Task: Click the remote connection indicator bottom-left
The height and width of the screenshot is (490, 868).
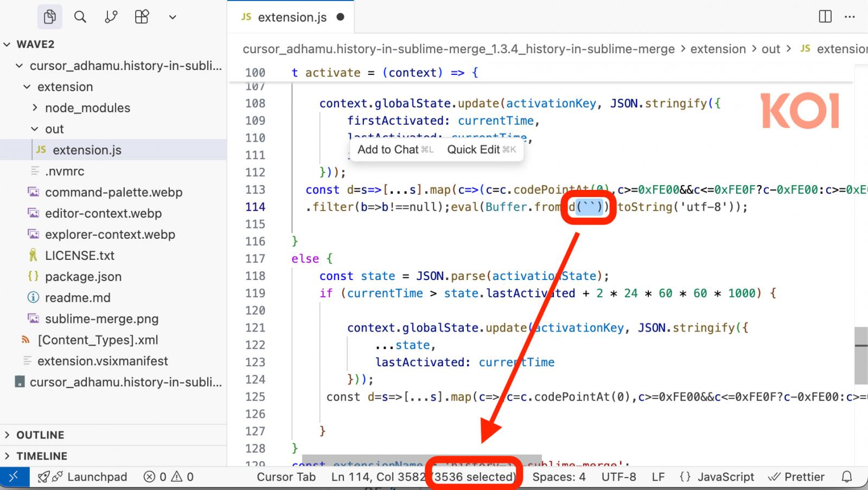Action: [14, 476]
